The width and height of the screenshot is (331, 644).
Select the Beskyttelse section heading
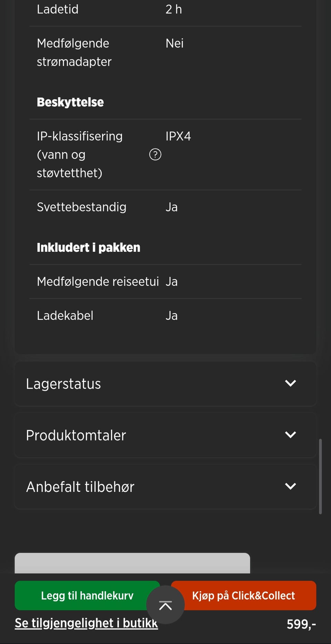pyautogui.click(x=70, y=102)
